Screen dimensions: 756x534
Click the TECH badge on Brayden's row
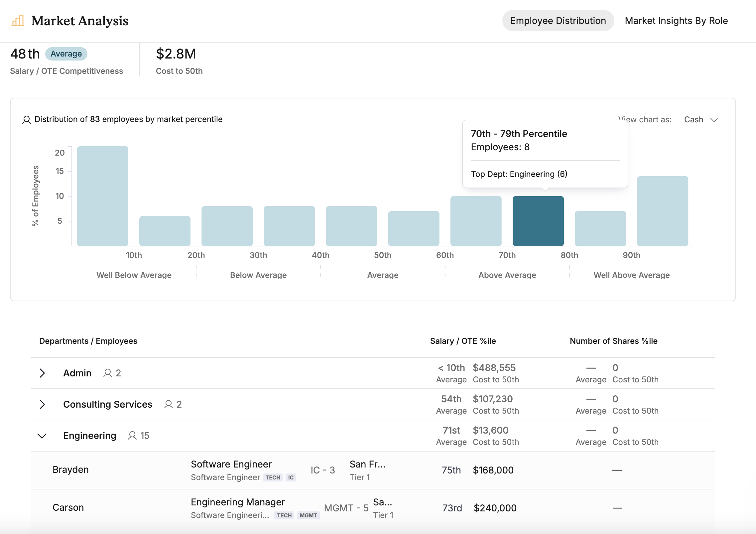[x=273, y=477]
